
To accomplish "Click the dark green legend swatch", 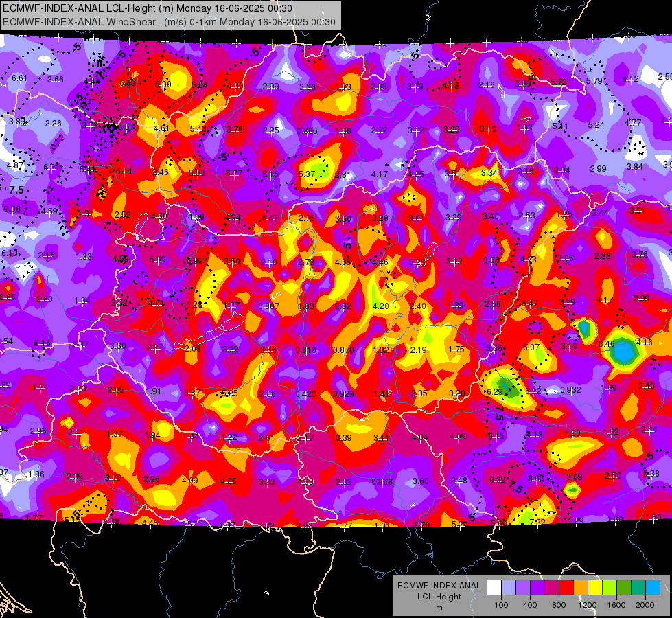I will coord(624,587).
